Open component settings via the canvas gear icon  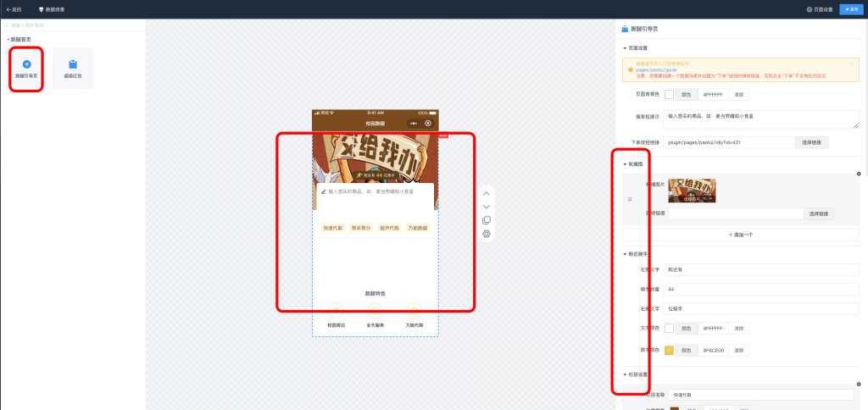tap(487, 234)
